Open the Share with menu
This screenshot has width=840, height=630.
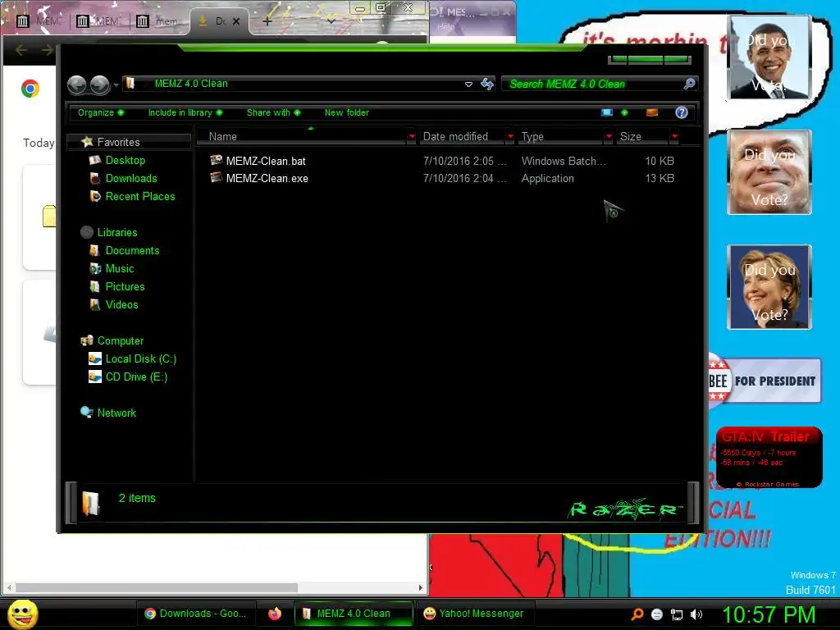(273, 112)
